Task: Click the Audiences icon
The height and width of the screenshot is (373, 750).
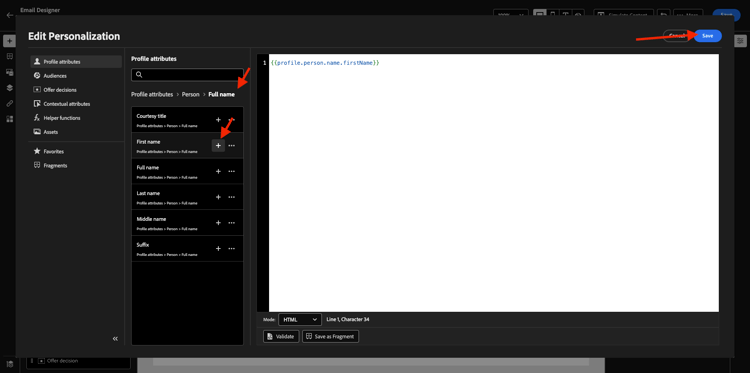Action: pos(37,76)
